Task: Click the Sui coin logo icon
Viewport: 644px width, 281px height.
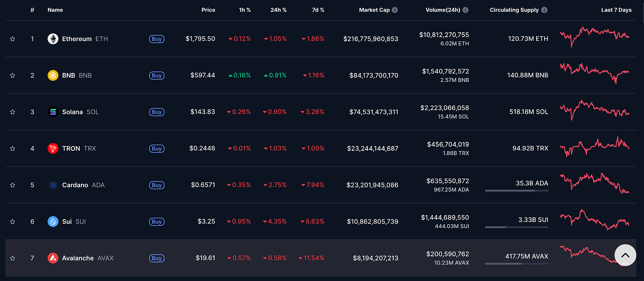Action: pyautogui.click(x=53, y=221)
